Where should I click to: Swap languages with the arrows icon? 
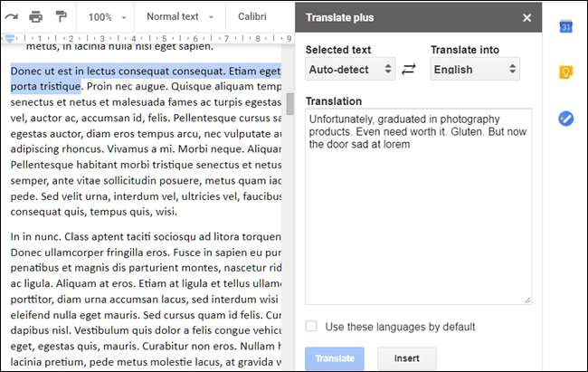point(409,69)
